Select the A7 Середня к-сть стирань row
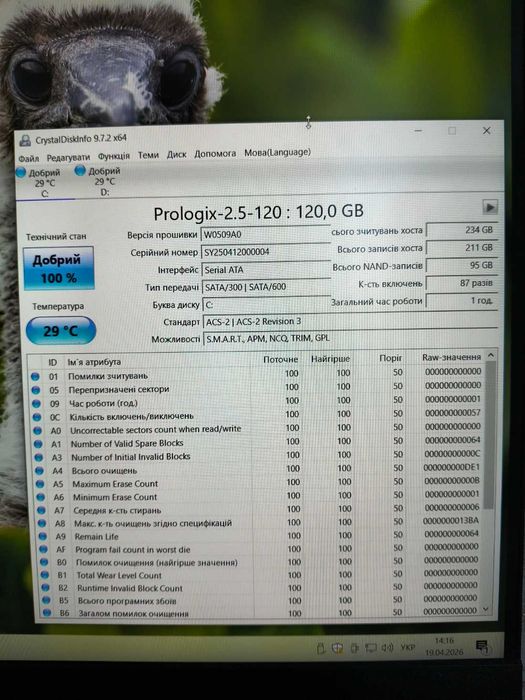Viewport: 525px width, 700px height. tap(260, 510)
